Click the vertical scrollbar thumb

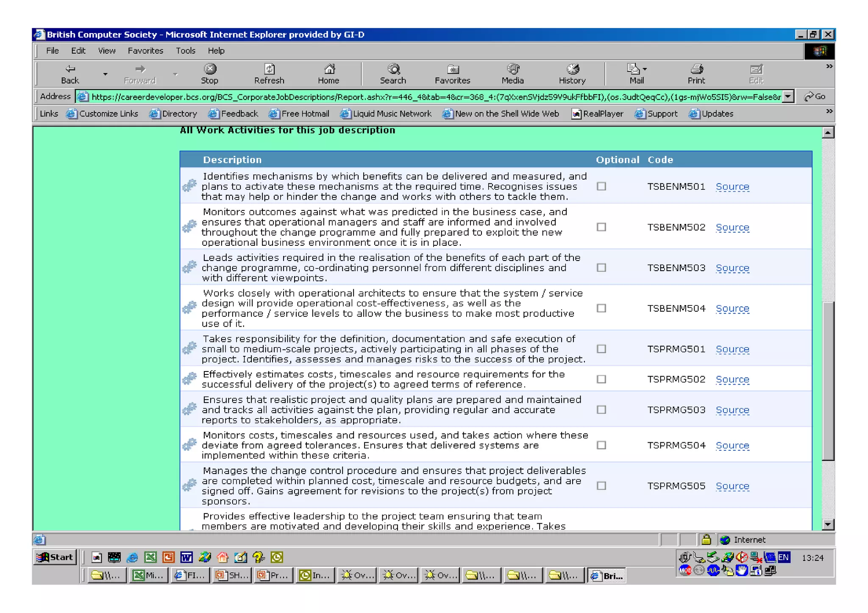click(828, 381)
